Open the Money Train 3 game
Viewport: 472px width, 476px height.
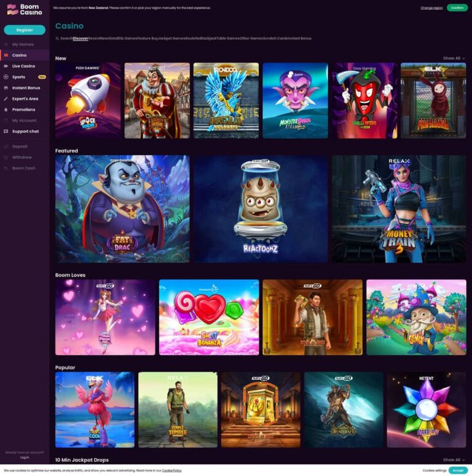pyautogui.click(x=399, y=209)
